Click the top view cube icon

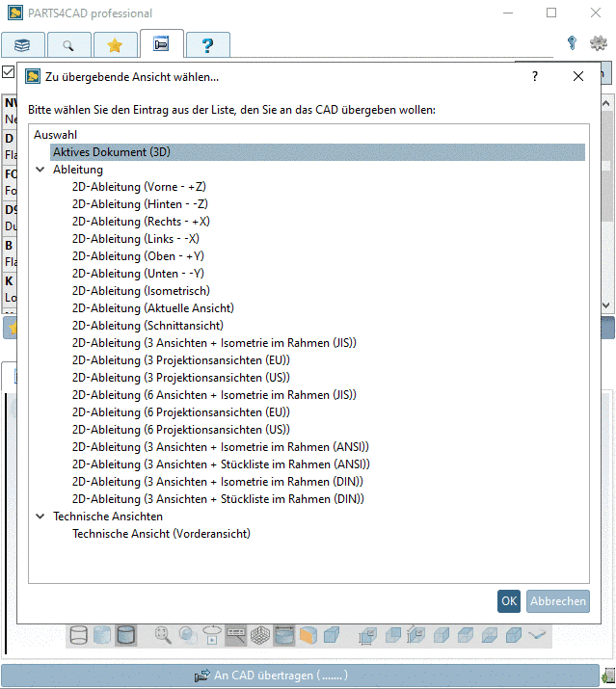point(466,635)
